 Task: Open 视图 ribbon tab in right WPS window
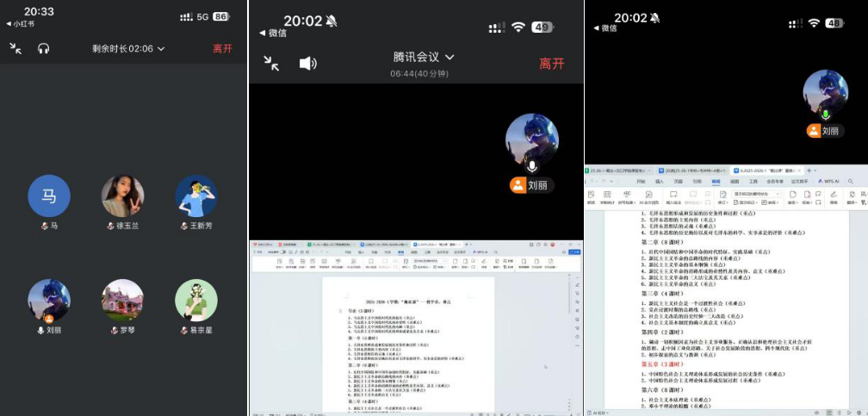tap(735, 182)
